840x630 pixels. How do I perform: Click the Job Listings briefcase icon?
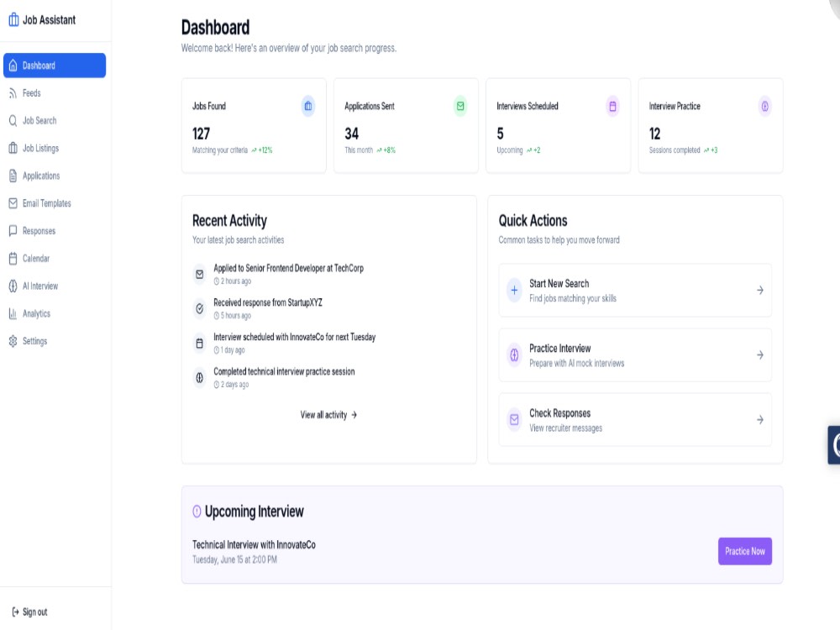pyautogui.click(x=13, y=149)
